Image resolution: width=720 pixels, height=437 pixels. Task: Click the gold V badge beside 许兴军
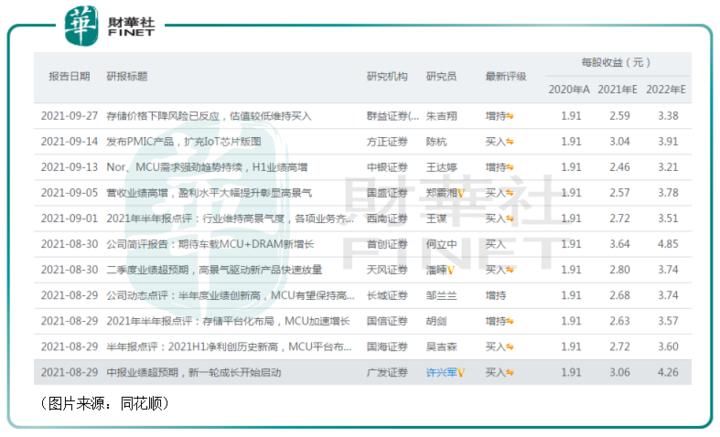point(461,373)
